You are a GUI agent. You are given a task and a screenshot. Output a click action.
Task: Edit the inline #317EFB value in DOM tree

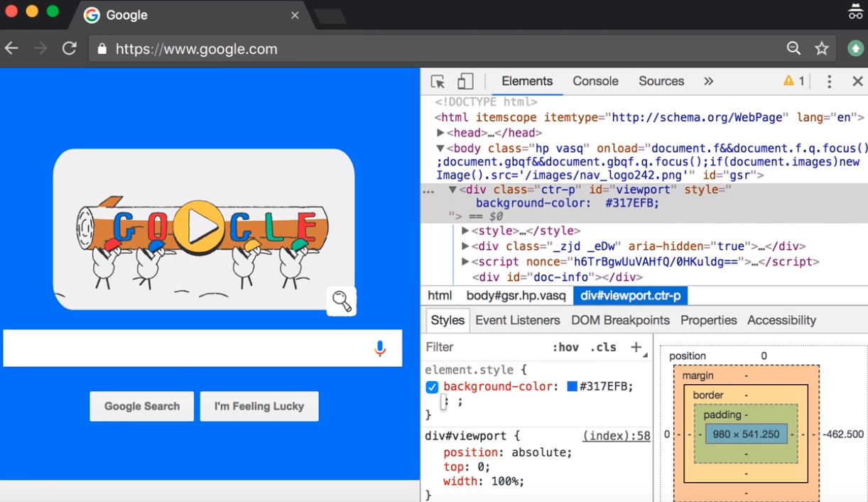tap(632, 203)
